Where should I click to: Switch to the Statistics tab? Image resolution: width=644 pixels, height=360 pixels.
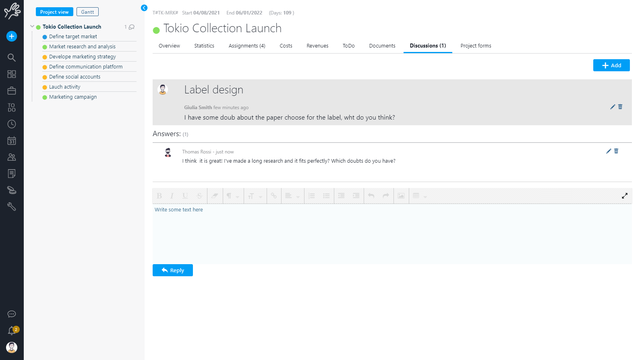[x=204, y=46]
